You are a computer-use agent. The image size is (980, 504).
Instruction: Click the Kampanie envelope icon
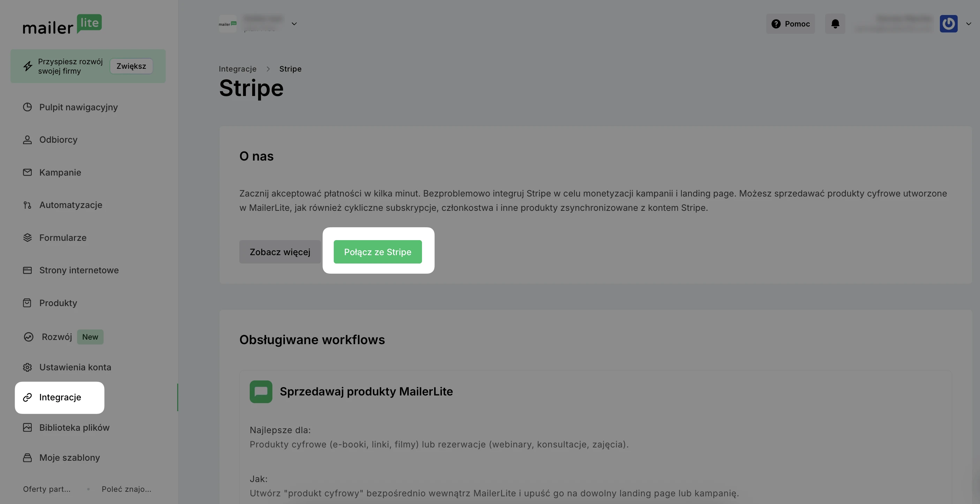tap(28, 172)
